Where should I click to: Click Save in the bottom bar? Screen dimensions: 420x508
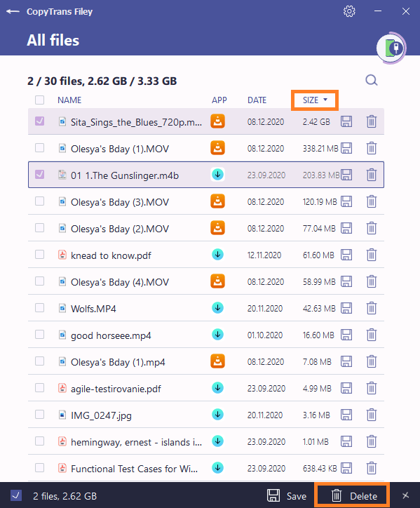coord(287,495)
